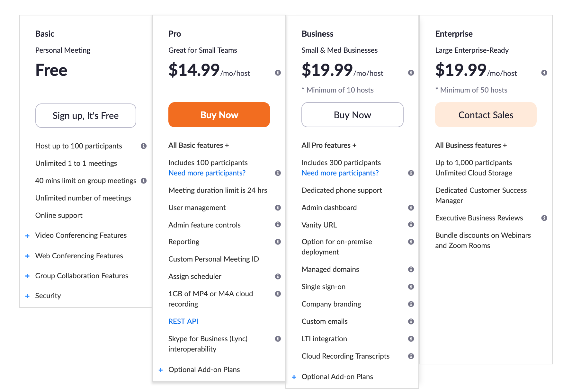Viewport: 572px width, 392px height.
Task: Click the info icon next to Reporting
Action: click(278, 242)
